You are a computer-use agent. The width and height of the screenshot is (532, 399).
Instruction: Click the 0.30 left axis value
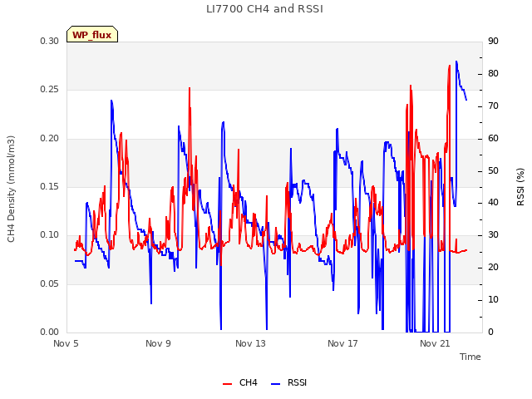49,41
